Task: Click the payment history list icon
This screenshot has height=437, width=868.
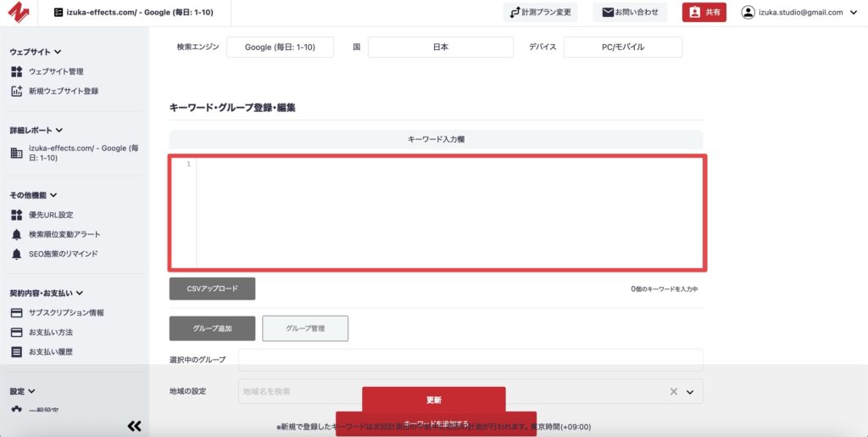Action: (16, 352)
